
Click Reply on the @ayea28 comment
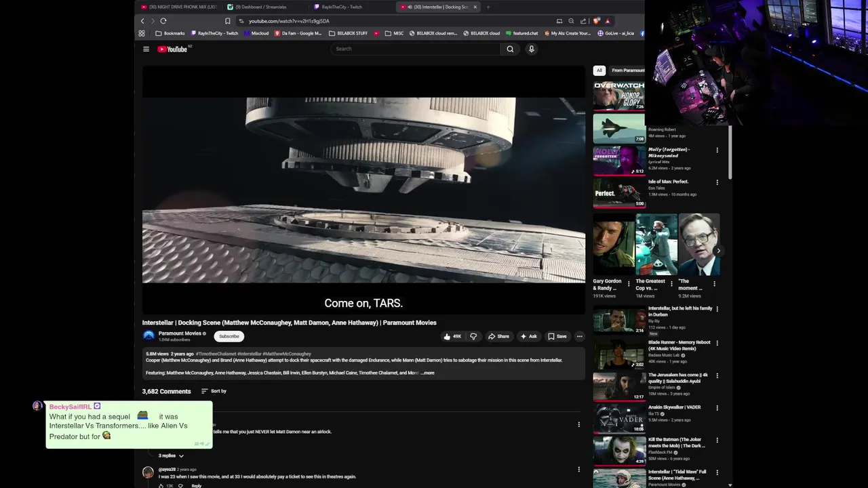click(196, 485)
